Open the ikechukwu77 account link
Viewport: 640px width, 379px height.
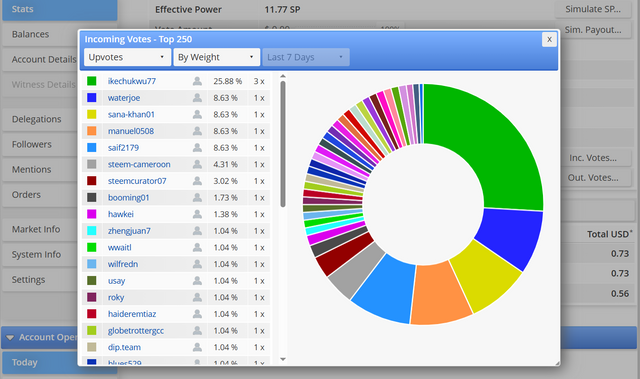pos(132,81)
